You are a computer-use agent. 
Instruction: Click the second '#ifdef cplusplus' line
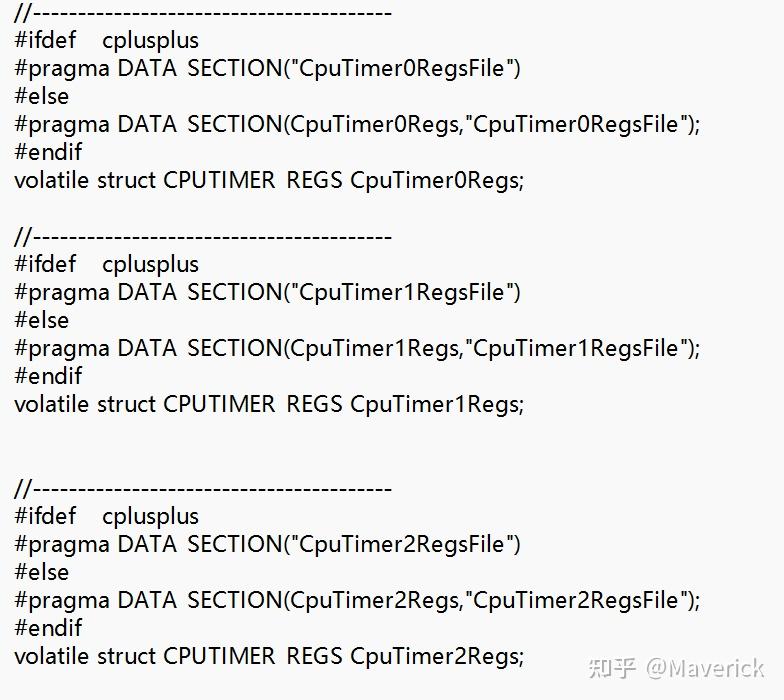tap(106, 264)
